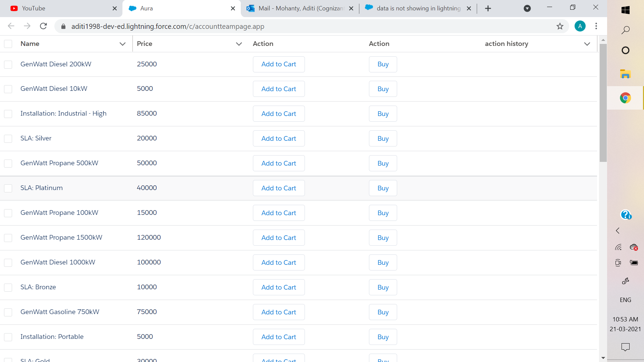
Task: Click the profile avatar icon
Action: coord(580,26)
